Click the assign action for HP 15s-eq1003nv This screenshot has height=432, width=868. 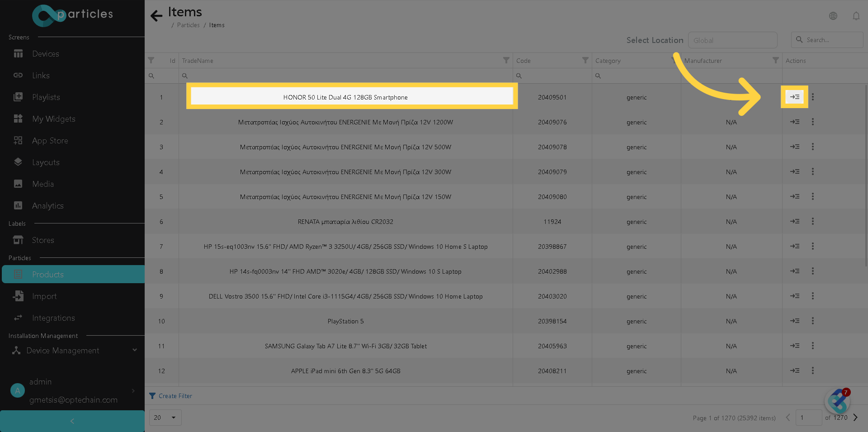coord(795,246)
